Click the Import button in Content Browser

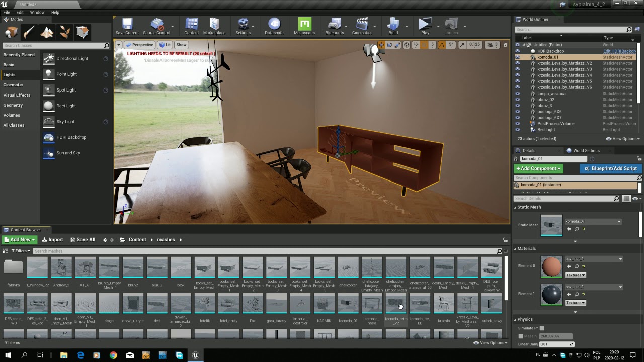(52, 240)
